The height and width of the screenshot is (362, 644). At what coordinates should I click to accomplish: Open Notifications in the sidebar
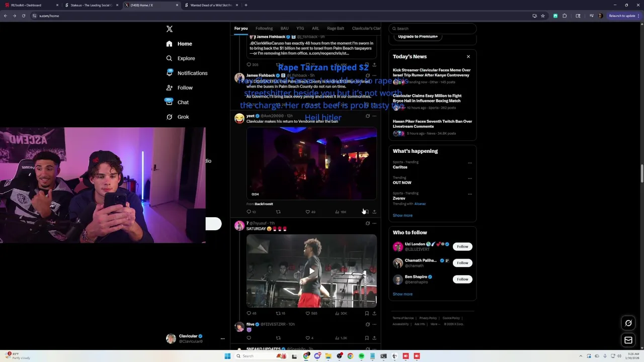pyautogui.click(x=187, y=73)
